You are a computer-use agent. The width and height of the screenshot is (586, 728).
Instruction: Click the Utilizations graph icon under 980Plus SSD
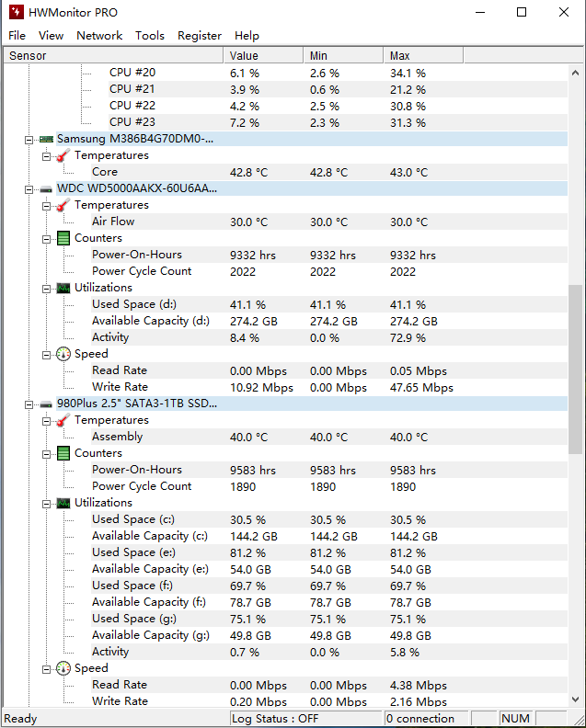[63, 503]
